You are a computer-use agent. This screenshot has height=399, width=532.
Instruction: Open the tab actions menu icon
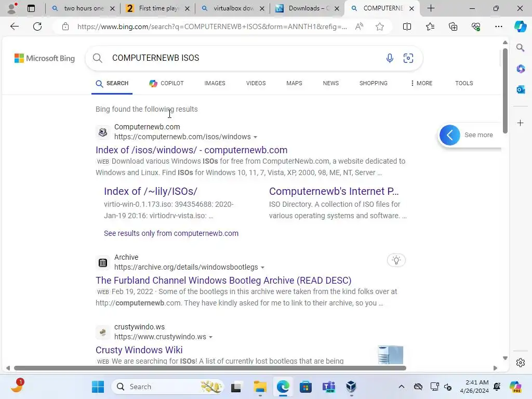31,8
